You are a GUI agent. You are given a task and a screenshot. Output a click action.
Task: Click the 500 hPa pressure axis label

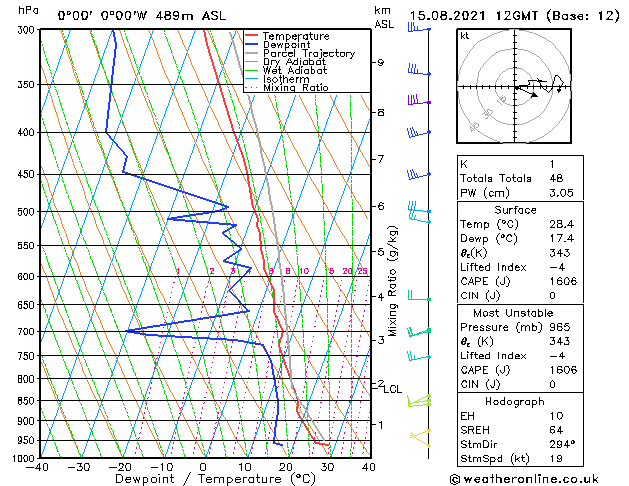(28, 212)
